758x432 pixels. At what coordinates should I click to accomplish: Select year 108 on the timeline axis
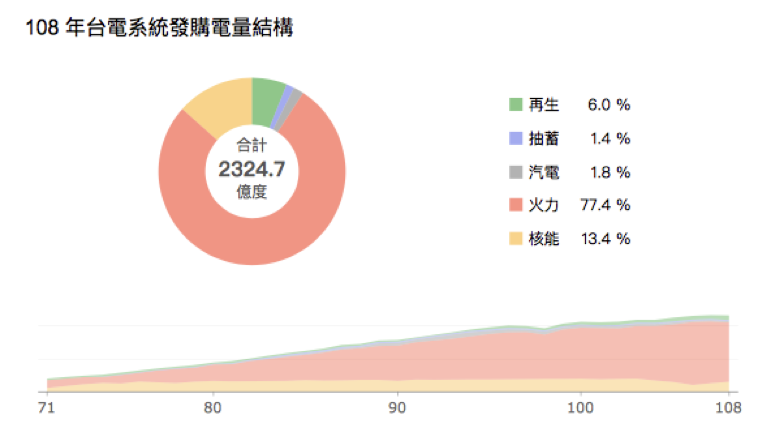pyautogui.click(x=728, y=407)
